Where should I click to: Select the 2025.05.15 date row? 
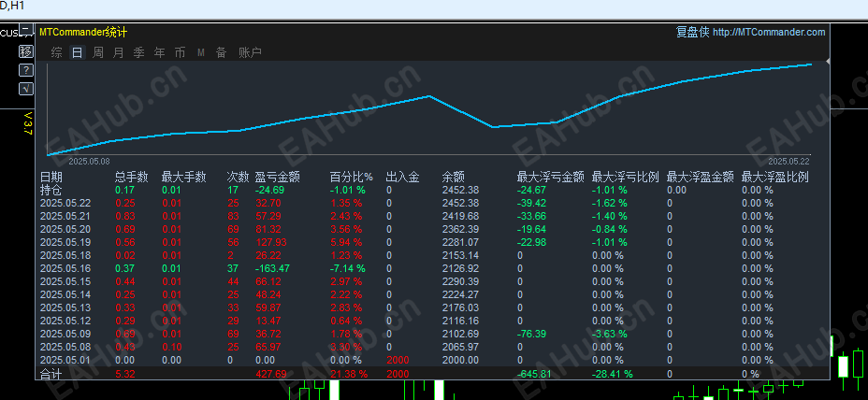coord(65,281)
